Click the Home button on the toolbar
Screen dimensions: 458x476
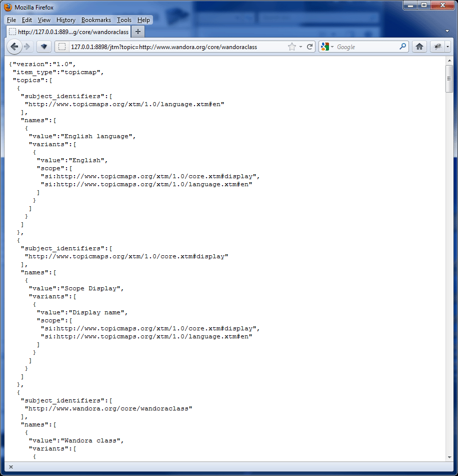tap(419, 47)
